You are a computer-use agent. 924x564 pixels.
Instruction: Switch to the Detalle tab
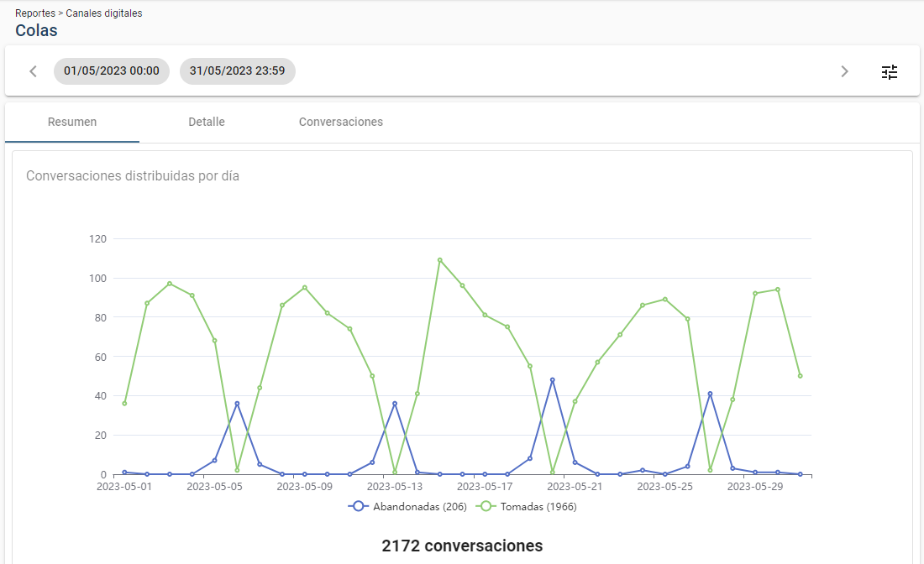pos(207,122)
